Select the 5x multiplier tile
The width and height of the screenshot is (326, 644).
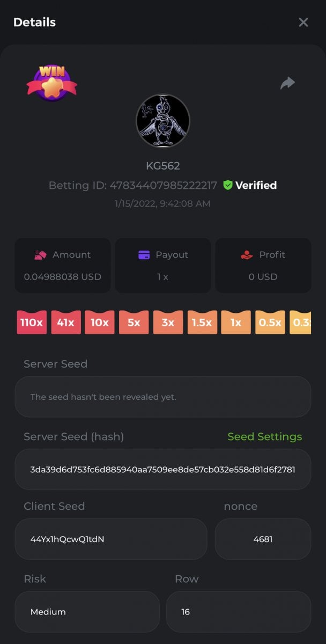(134, 322)
